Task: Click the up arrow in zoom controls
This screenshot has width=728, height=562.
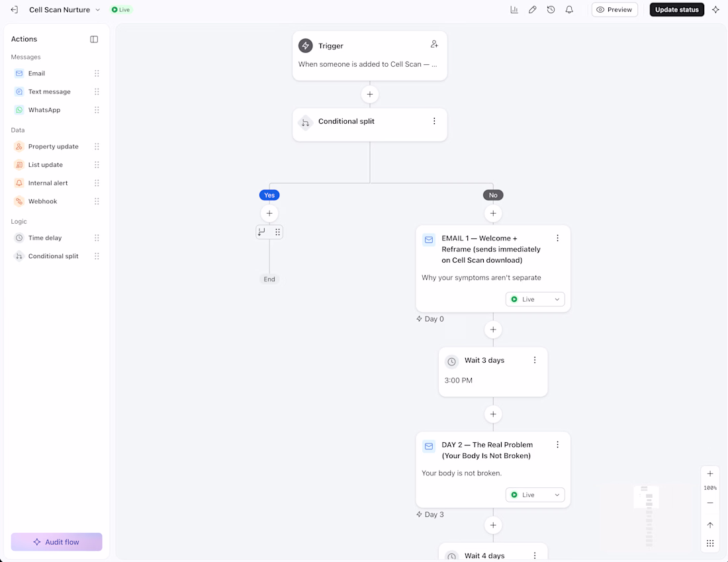Action: [710, 526]
